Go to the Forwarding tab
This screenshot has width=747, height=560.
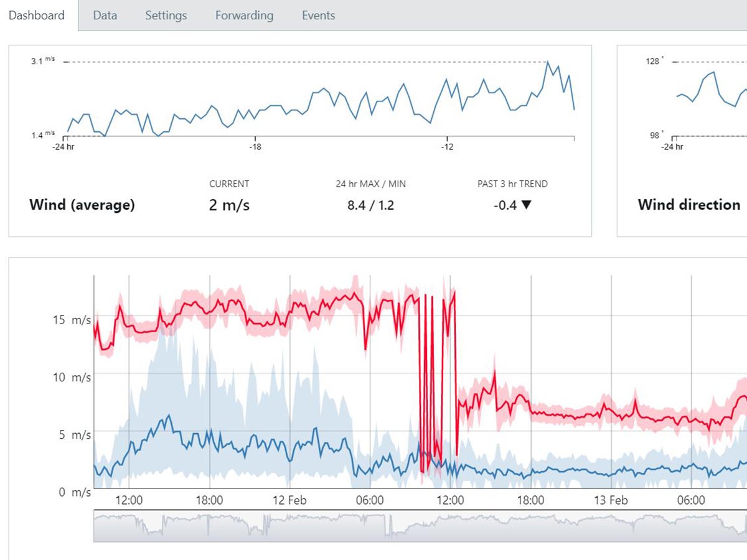tap(244, 16)
